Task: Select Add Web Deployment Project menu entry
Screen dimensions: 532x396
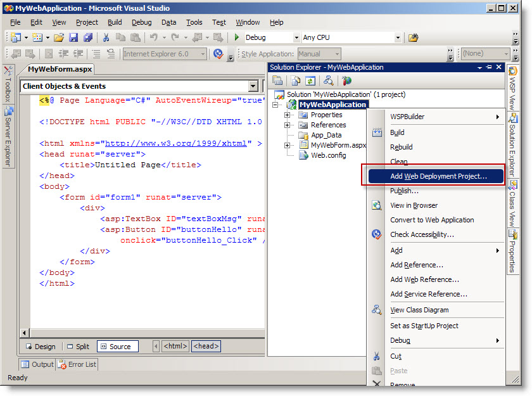Action: (438, 176)
